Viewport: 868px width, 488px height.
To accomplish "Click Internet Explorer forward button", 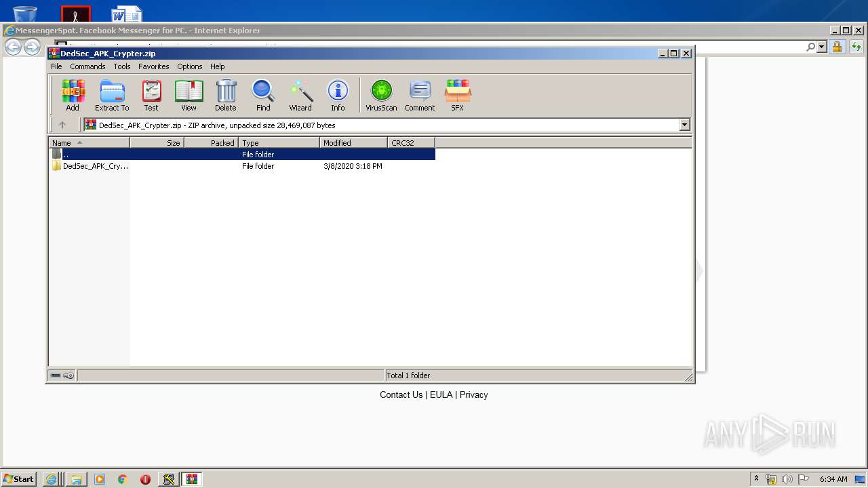I will point(32,47).
